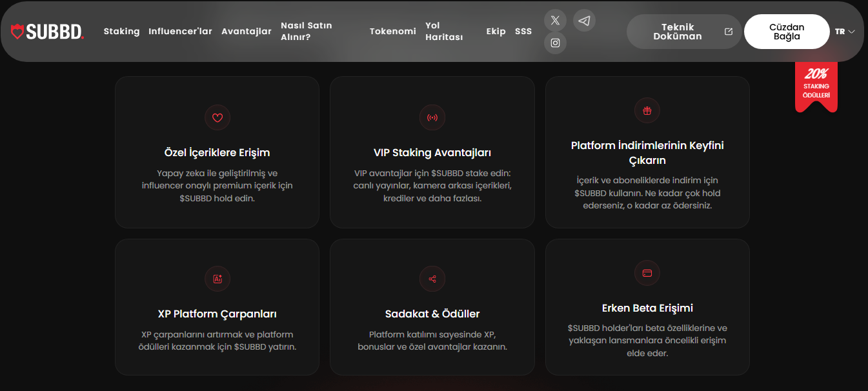Open the Influencer'lar menu item

tap(180, 31)
